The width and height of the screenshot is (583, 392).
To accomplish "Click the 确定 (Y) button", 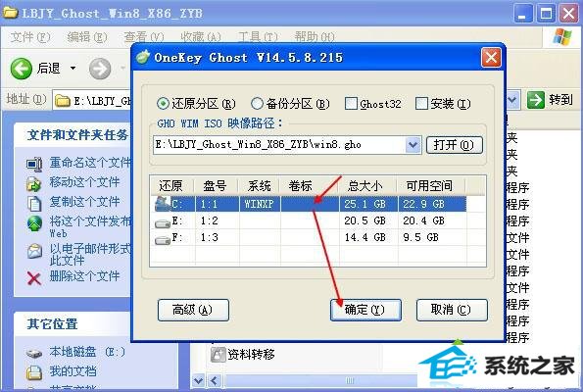I will 365,310.
